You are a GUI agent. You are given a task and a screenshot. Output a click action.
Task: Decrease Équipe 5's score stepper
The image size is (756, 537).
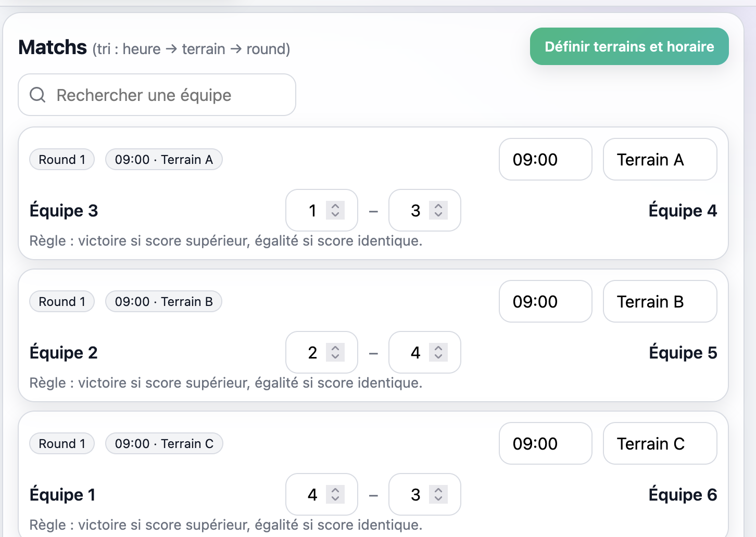[x=439, y=357]
